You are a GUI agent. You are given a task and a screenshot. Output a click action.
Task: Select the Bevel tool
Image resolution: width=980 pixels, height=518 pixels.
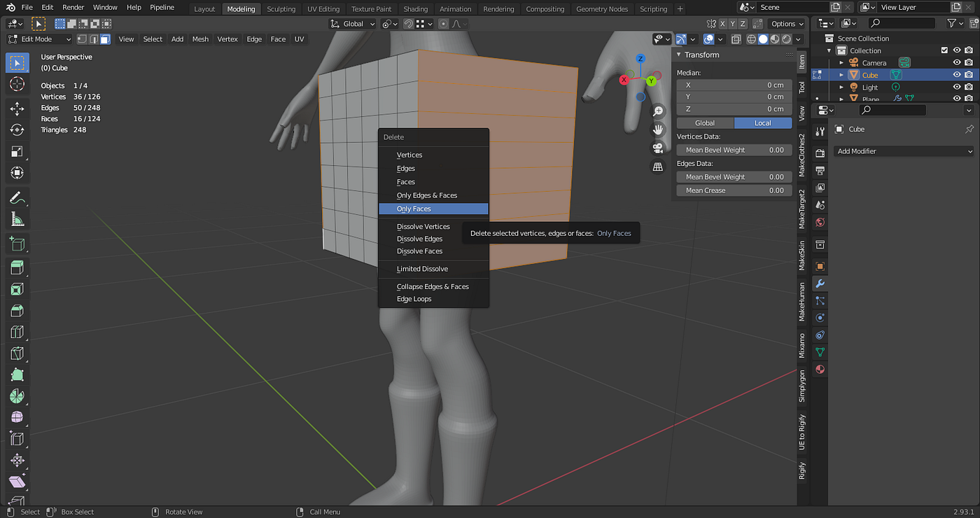click(x=17, y=311)
